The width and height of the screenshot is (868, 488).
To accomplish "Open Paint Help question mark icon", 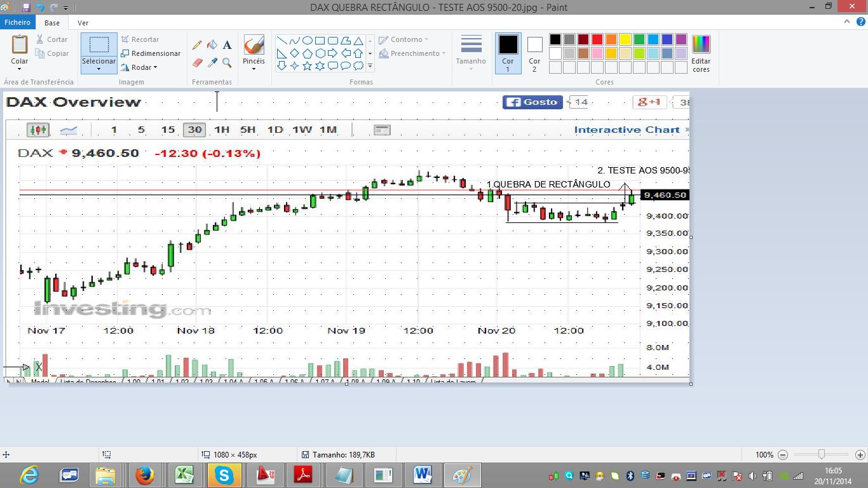I will [x=860, y=22].
